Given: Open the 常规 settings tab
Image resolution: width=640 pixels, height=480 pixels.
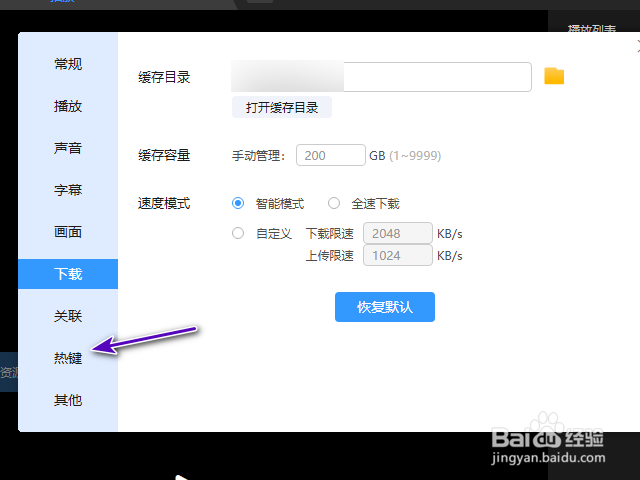Looking at the screenshot, I should [x=68, y=64].
